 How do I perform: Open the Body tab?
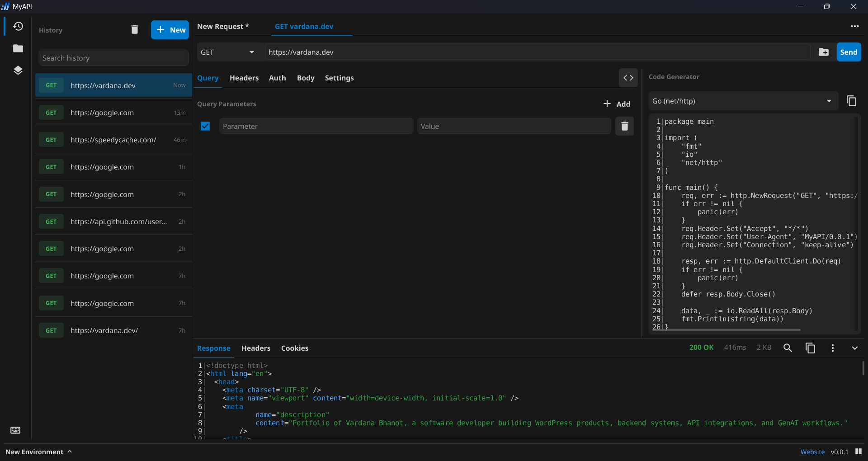(x=306, y=78)
